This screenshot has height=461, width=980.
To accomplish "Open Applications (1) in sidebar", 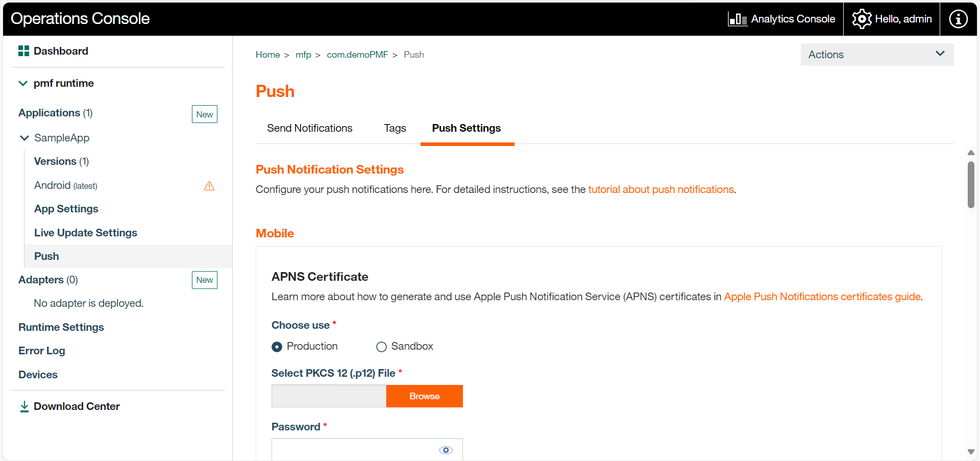I will (x=56, y=113).
